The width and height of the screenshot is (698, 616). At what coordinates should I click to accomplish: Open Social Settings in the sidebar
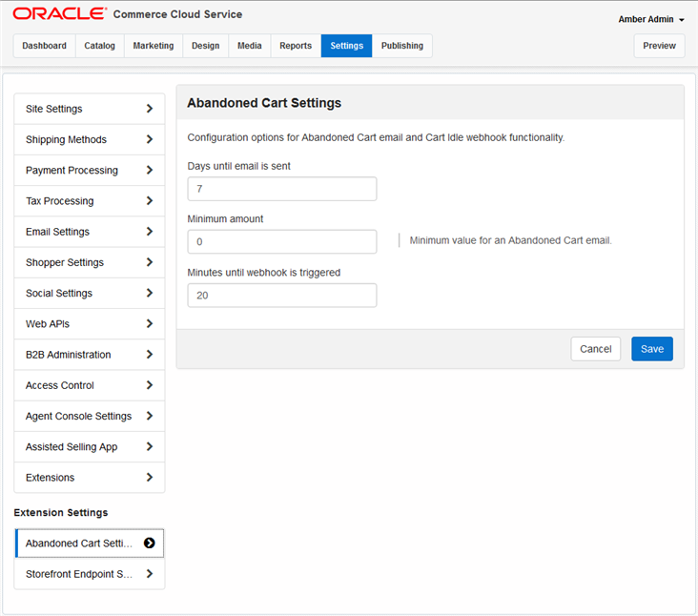coord(90,293)
